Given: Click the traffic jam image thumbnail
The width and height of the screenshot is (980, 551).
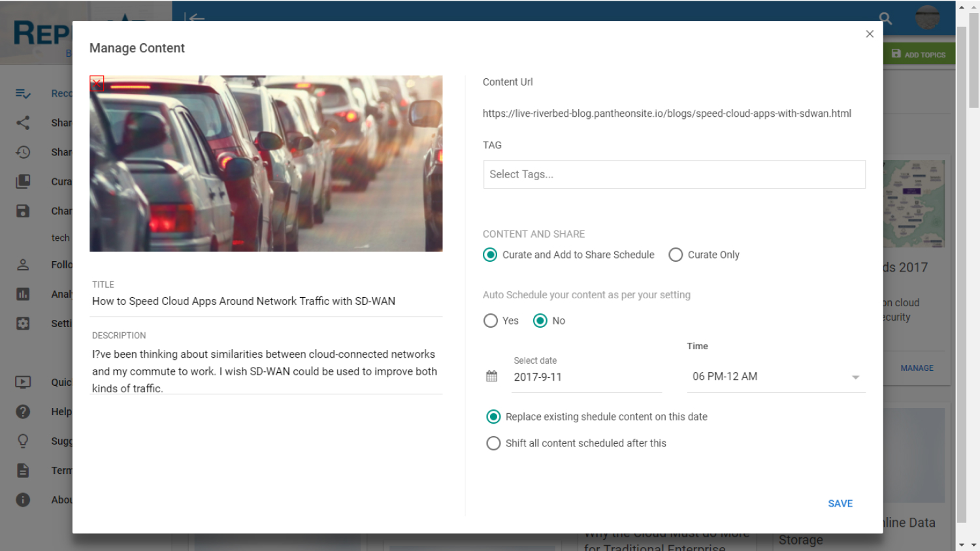Looking at the screenshot, I should [x=266, y=163].
